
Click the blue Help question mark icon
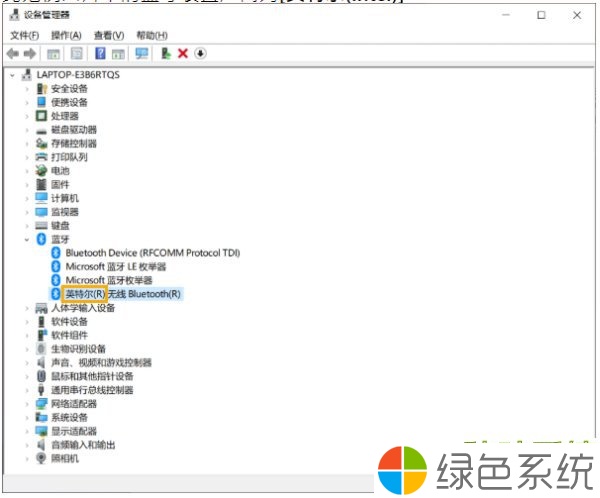(100, 53)
